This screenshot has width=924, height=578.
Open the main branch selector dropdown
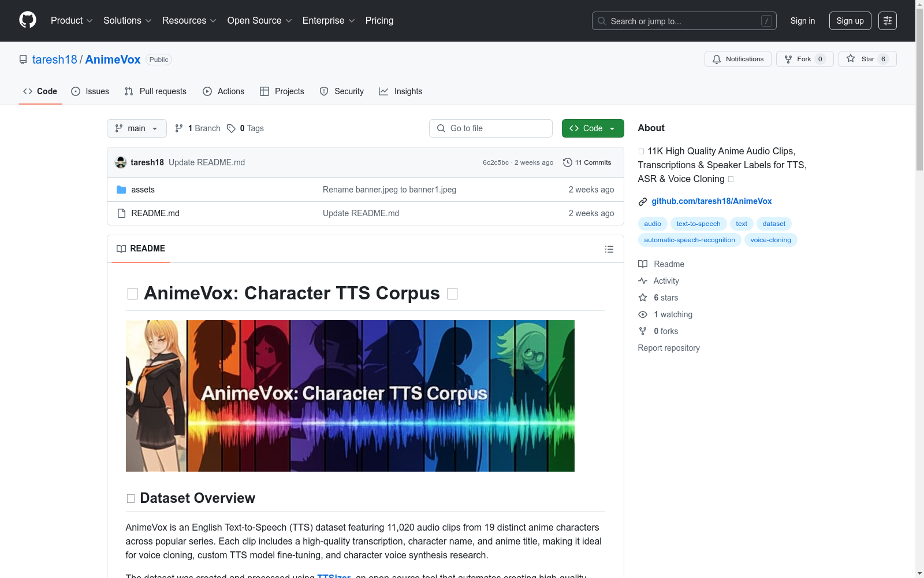coord(137,128)
